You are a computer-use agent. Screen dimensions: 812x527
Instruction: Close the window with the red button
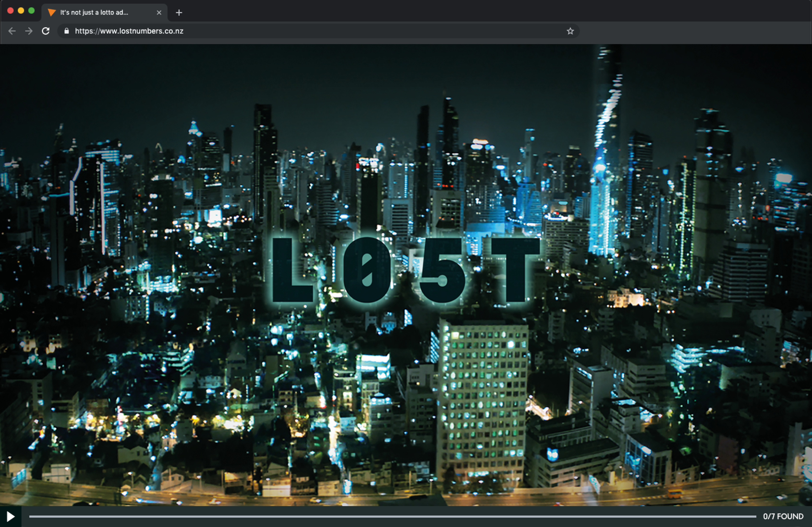point(10,11)
